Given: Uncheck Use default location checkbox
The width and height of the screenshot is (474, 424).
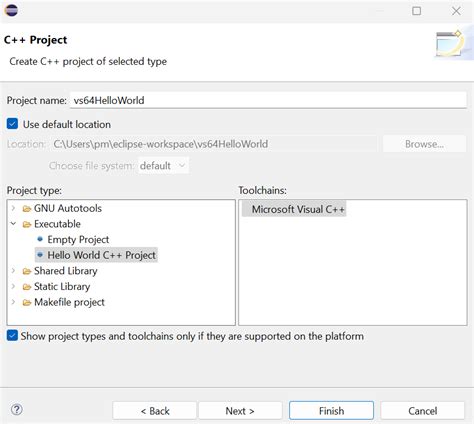Looking at the screenshot, I should [12, 124].
